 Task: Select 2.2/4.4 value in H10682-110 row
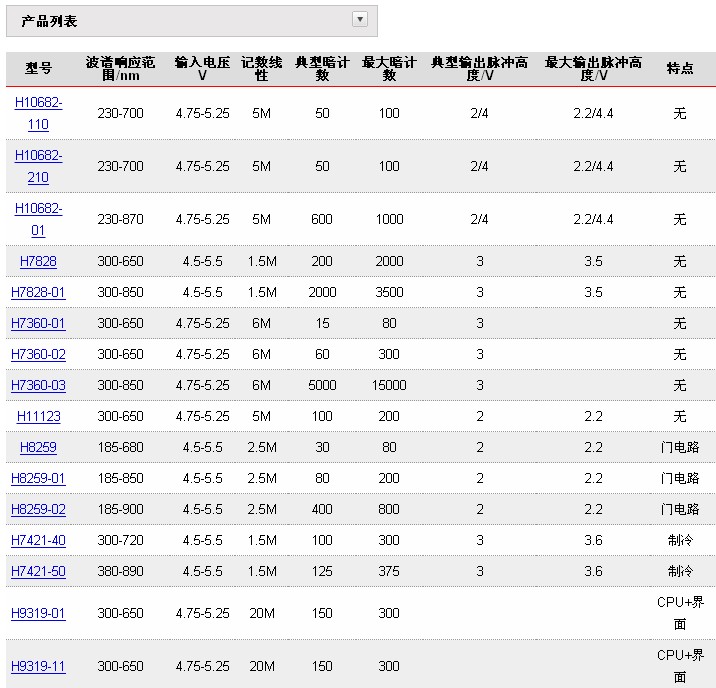[x=593, y=113]
